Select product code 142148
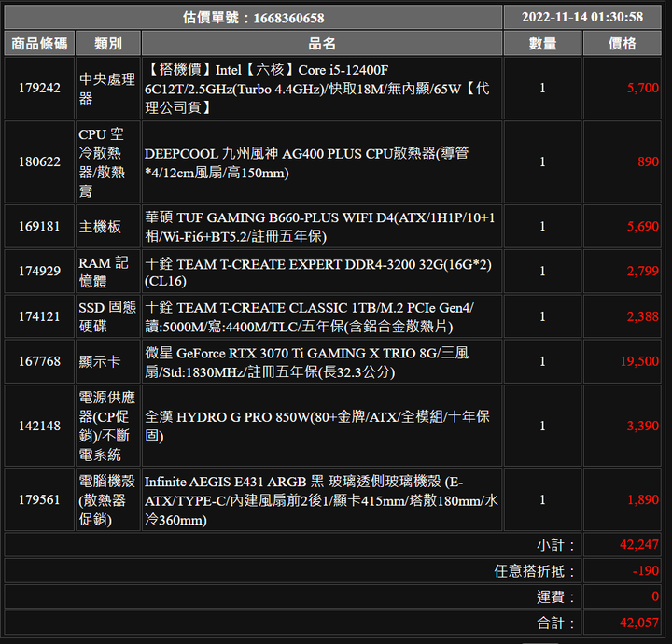 [39, 426]
